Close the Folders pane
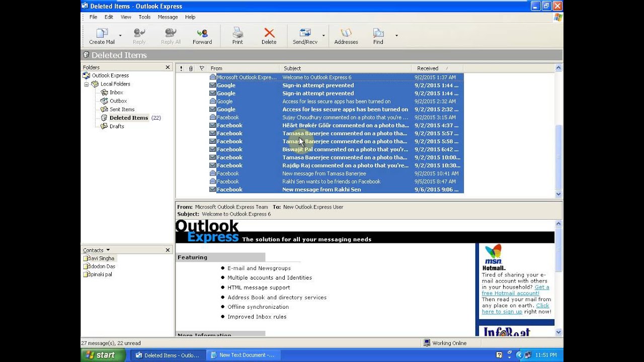The height and width of the screenshot is (362, 644). [168, 67]
